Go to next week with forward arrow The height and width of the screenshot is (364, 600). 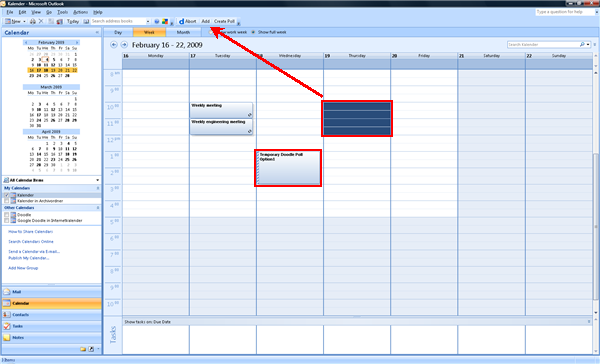[124, 45]
